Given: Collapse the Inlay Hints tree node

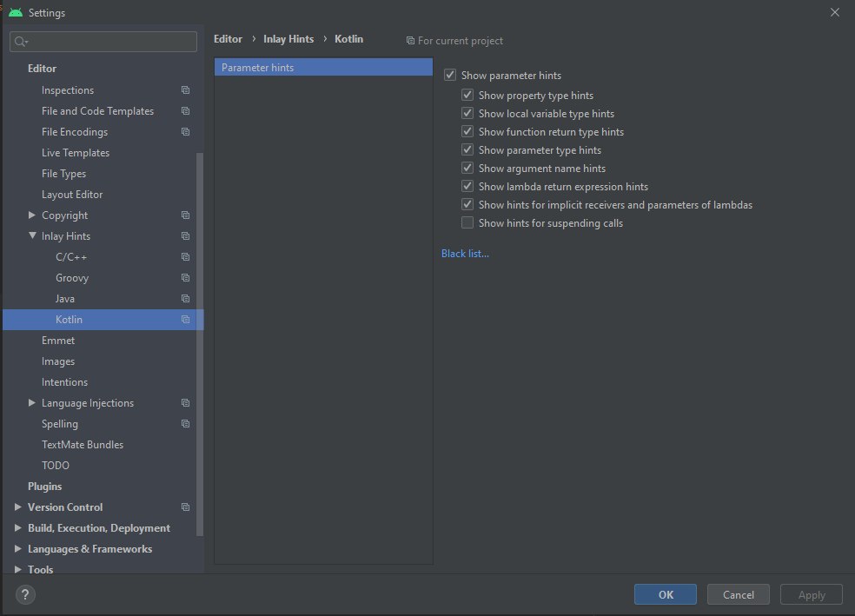Looking at the screenshot, I should [32, 236].
